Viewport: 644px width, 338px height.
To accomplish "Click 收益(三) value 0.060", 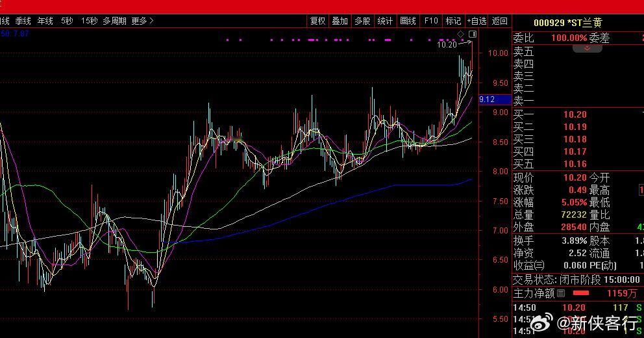I will (575, 266).
